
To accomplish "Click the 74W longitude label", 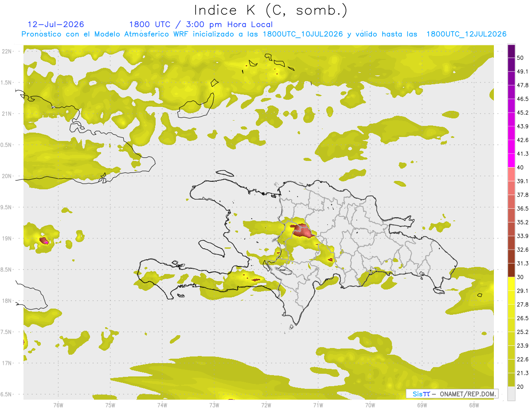I will (162, 405).
